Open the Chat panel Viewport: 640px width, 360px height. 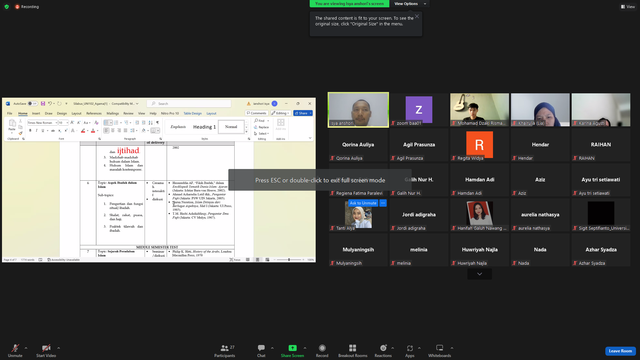261,350
